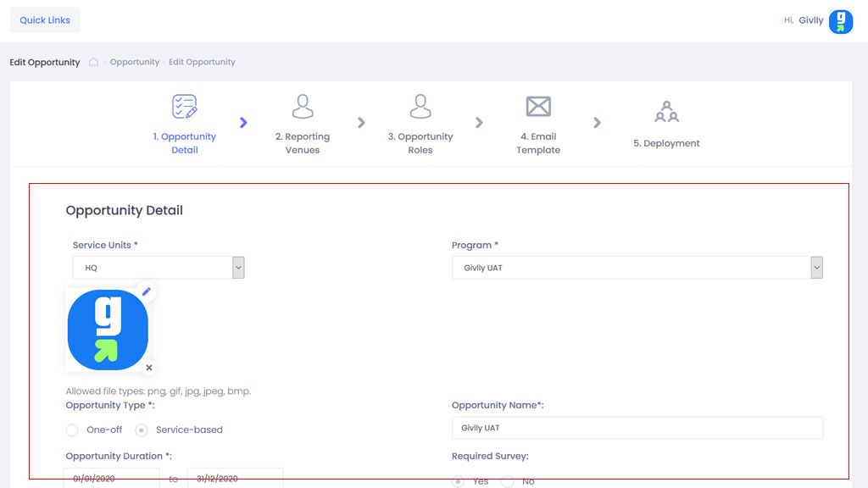The width and height of the screenshot is (868, 488).
Task: Click the Opportunity Roles person icon
Action: pyautogui.click(x=420, y=107)
